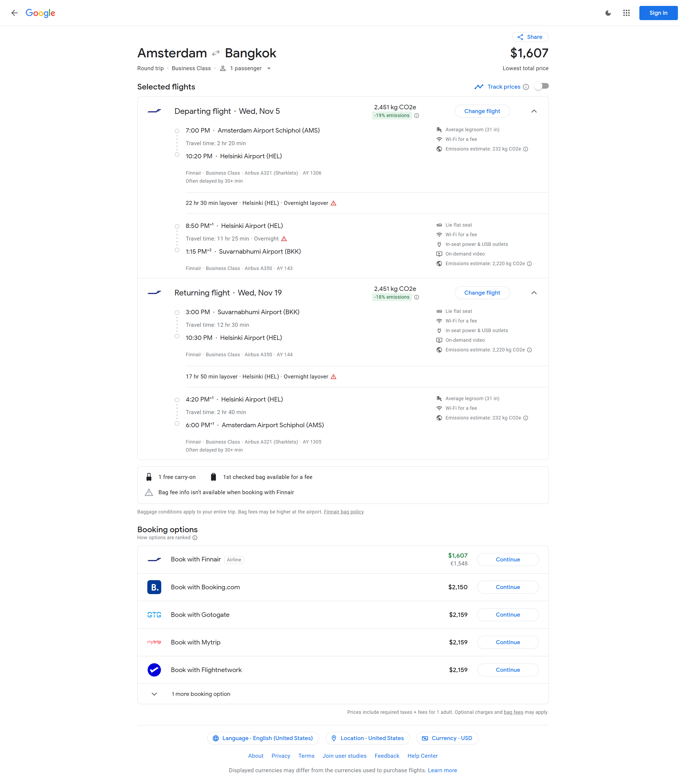Open departing flight emissions info icon

(x=417, y=115)
